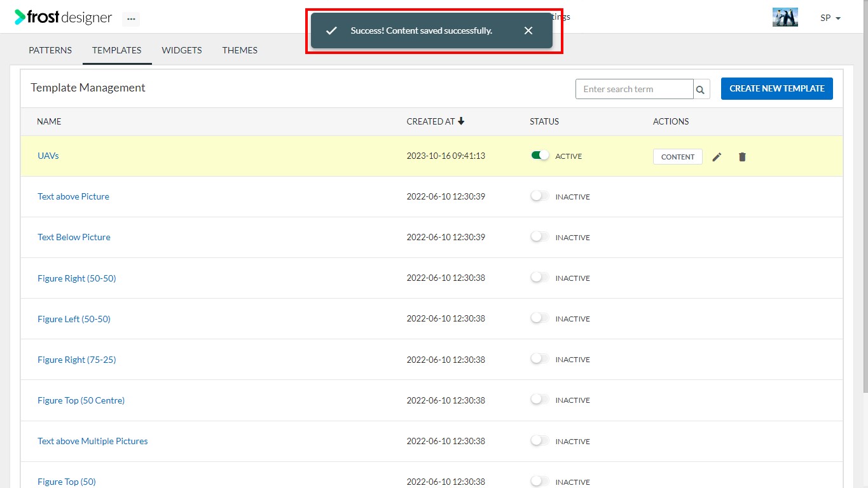
Task: Enable Figure Top (50 Centre) toggle
Action: pos(540,400)
